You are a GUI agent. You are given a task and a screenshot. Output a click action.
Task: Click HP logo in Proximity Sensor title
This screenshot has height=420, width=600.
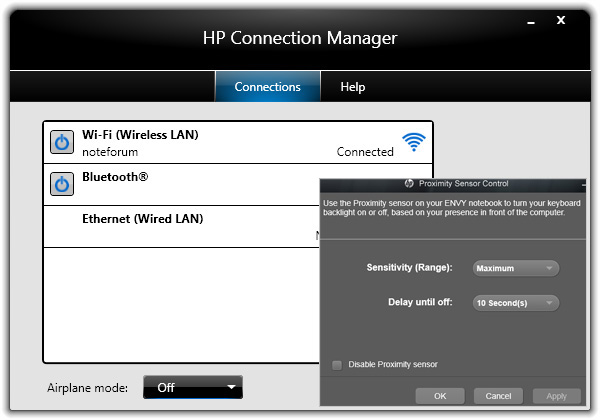coord(409,184)
